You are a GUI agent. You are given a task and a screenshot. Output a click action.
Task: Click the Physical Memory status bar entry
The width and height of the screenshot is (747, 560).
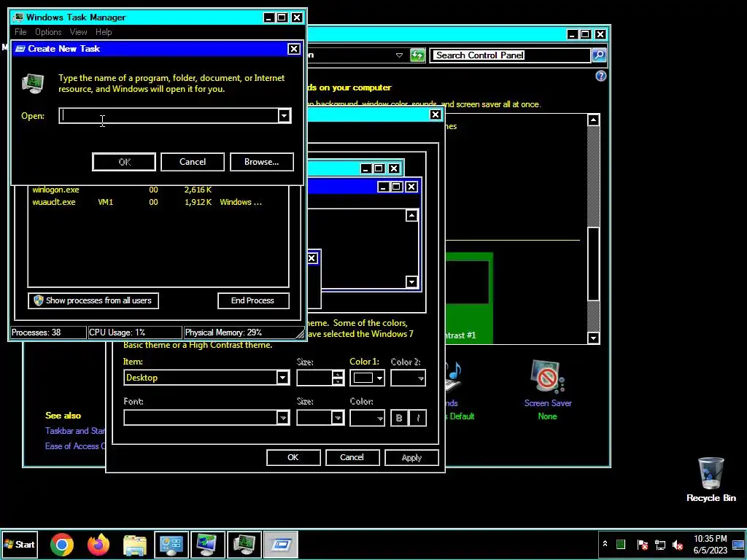(241, 332)
